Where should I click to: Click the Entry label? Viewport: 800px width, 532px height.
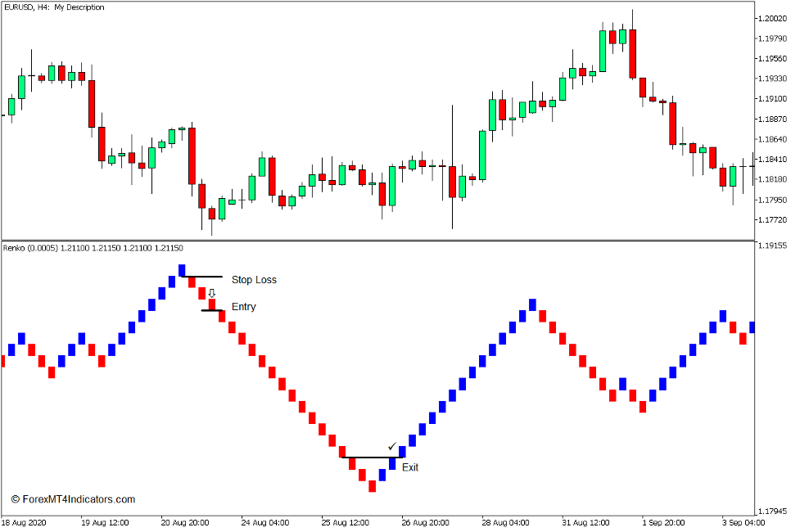(x=243, y=307)
